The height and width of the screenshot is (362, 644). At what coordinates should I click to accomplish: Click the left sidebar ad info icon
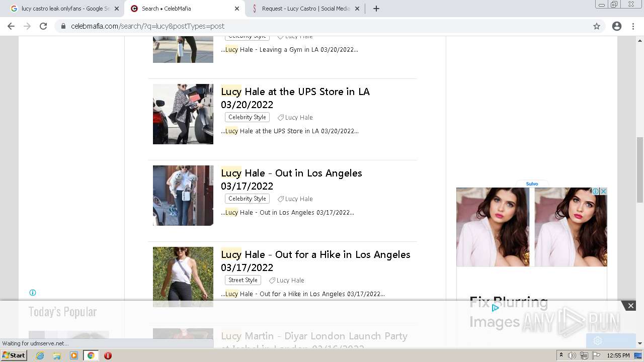point(33,293)
